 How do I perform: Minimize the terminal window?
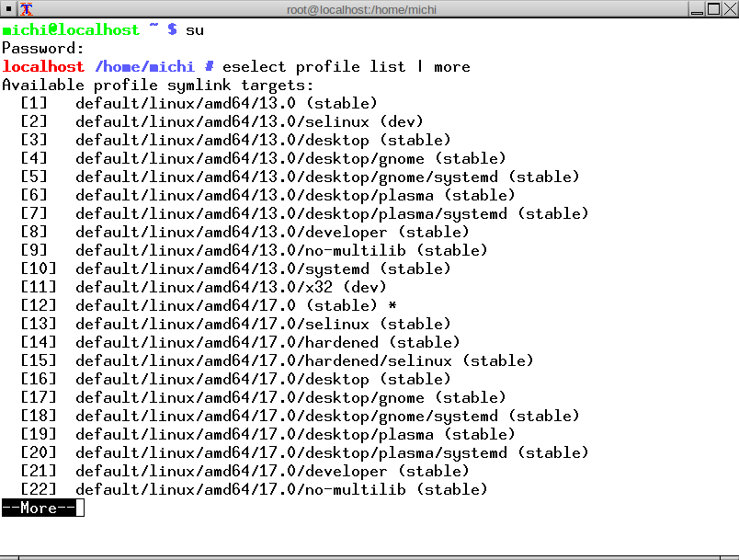click(697, 9)
